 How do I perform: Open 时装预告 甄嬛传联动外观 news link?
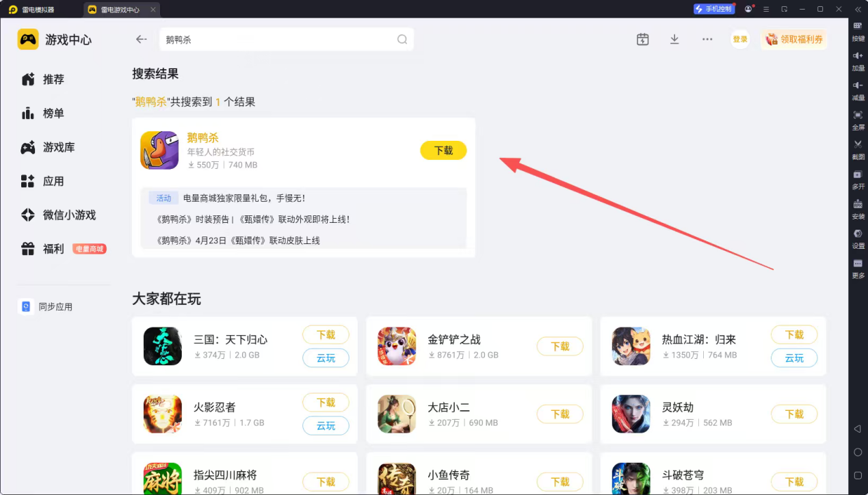click(x=253, y=219)
